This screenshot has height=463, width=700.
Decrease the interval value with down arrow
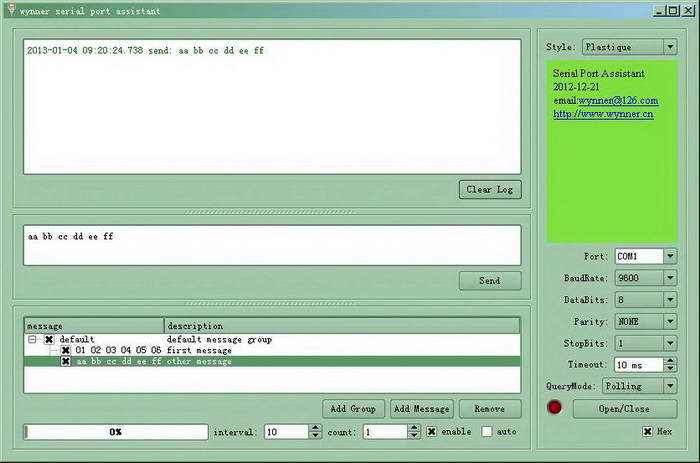(316, 435)
